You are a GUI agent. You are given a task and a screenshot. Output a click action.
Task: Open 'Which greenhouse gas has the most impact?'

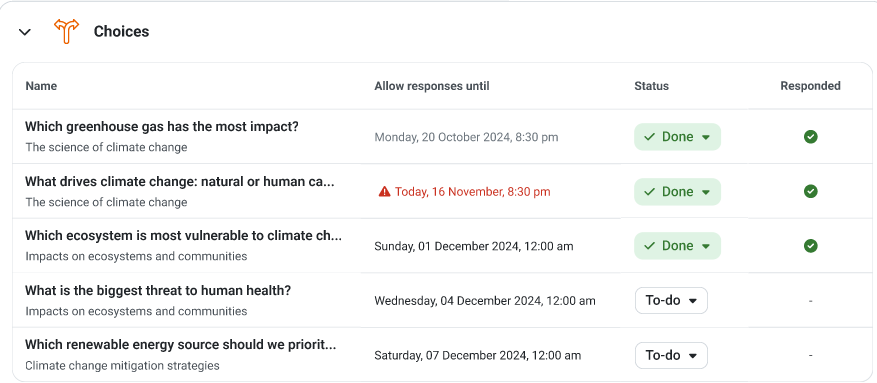coord(162,126)
